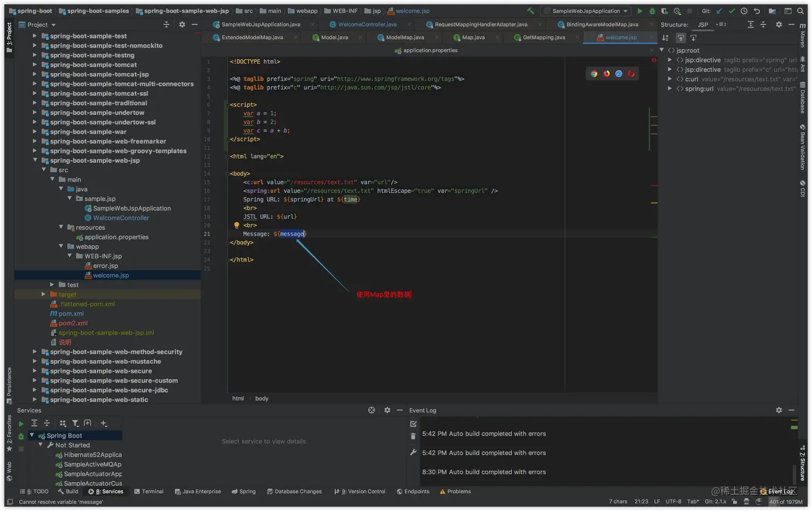Image resolution: width=812 pixels, height=511 pixels.
Task: Switch to WelcomeController.java editor tab
Action: (x=367, y=24)
